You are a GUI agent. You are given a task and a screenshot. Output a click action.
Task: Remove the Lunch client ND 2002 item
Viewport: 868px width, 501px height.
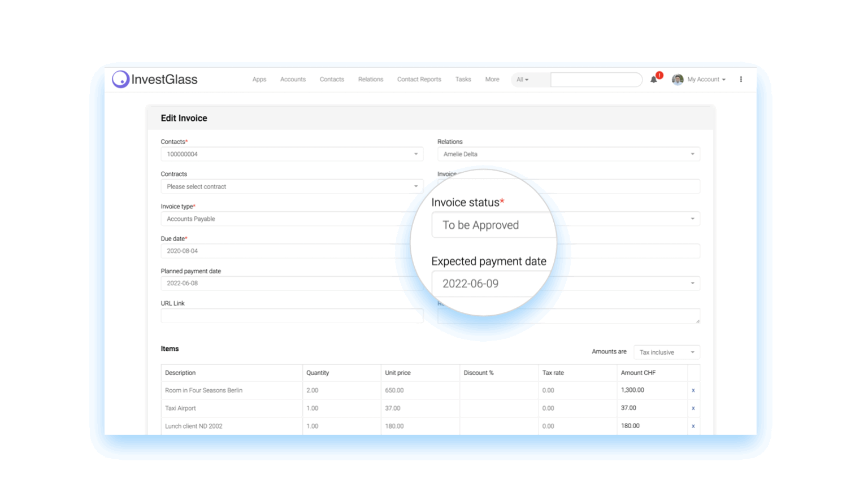(693, 426)
